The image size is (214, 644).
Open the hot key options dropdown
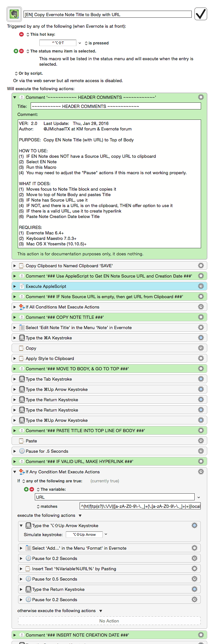[x=80, y=43]
